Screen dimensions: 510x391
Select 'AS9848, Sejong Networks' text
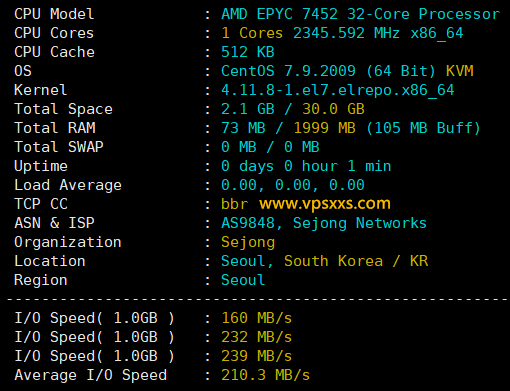pyautogui.click(x=324, y=223)
